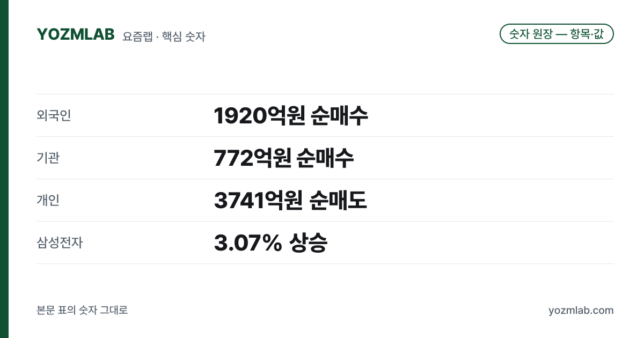
Task: Click the 3741억원 순매도 value
Action: (290, 200)
